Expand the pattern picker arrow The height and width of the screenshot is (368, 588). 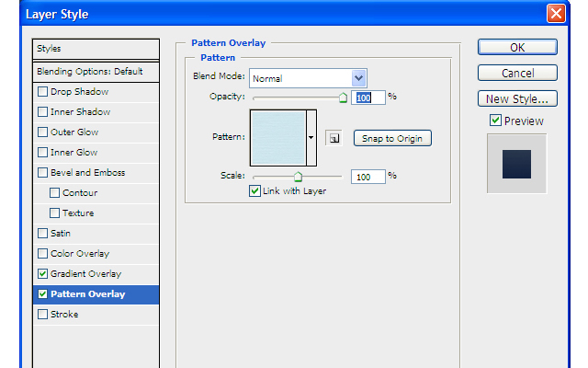[311, 137]
